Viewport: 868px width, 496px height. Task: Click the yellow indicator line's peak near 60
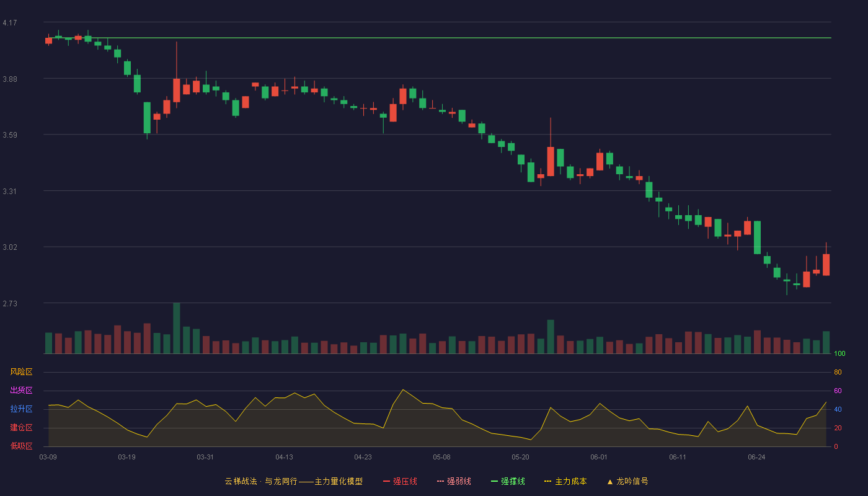pyautogui.click(x=403, y=390)
